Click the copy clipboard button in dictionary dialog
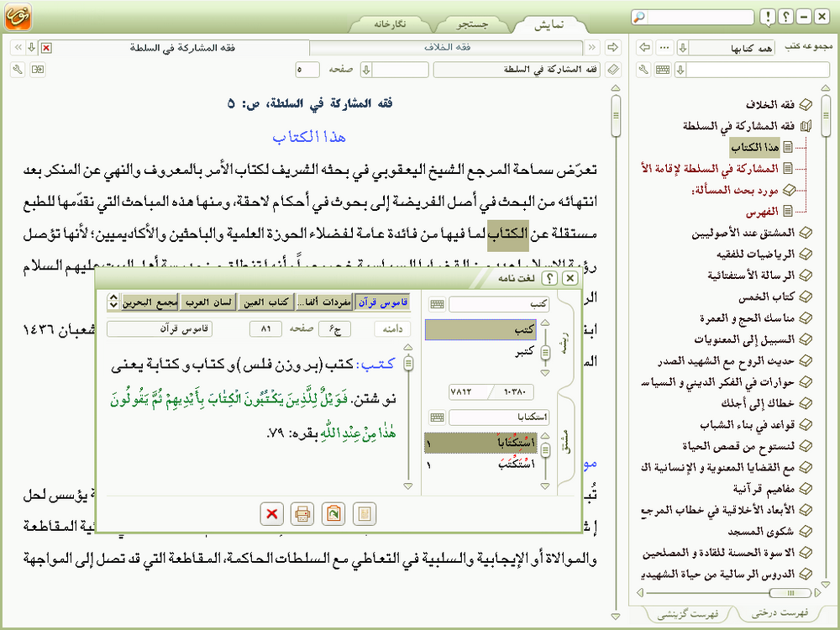 click(x=333, y=514)
